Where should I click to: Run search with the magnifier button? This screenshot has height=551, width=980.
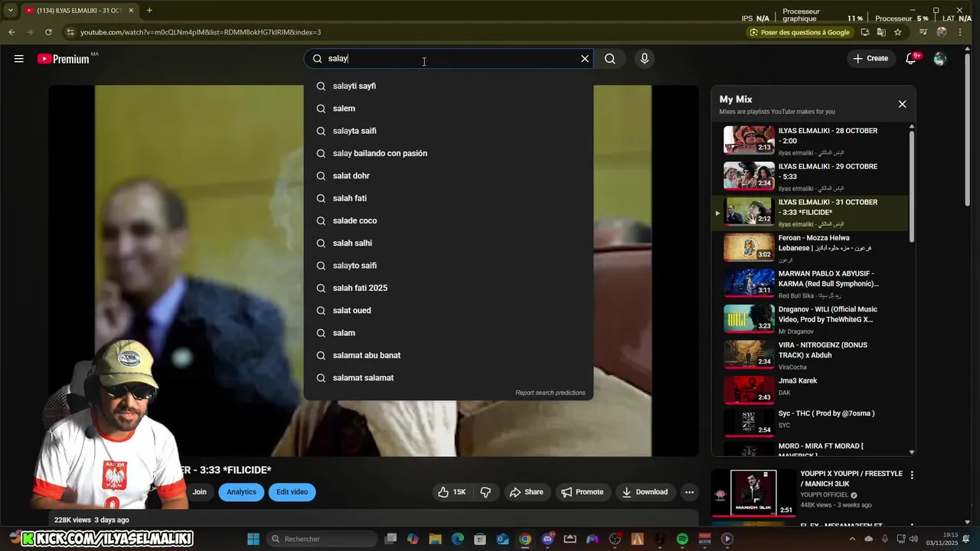[x=610, y=59]
